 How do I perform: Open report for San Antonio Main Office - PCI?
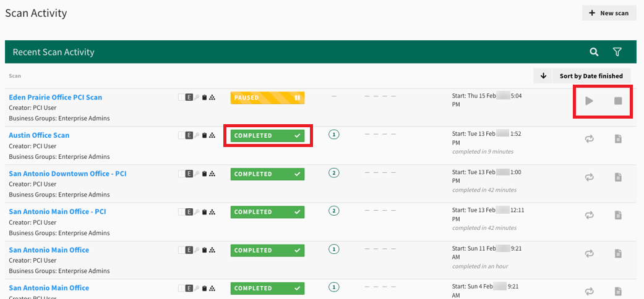617,216
